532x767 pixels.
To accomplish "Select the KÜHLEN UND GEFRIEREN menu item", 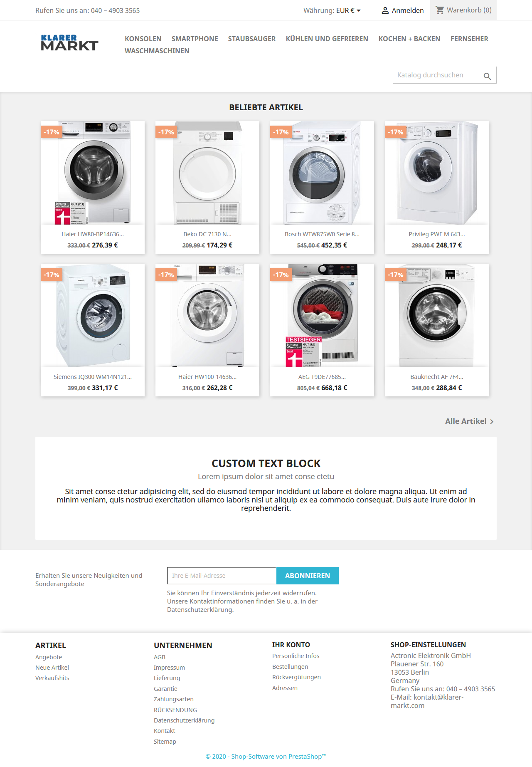I will coord(327,39).
